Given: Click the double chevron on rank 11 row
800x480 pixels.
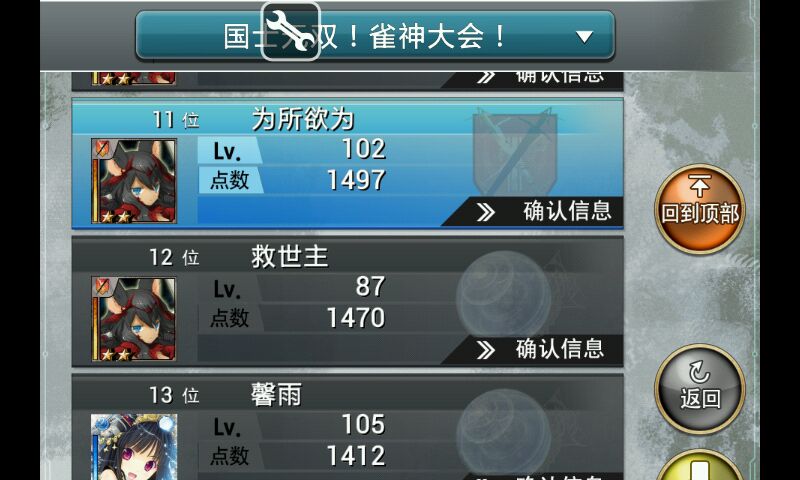Looking at the screenshot, I should coord(486,212).
